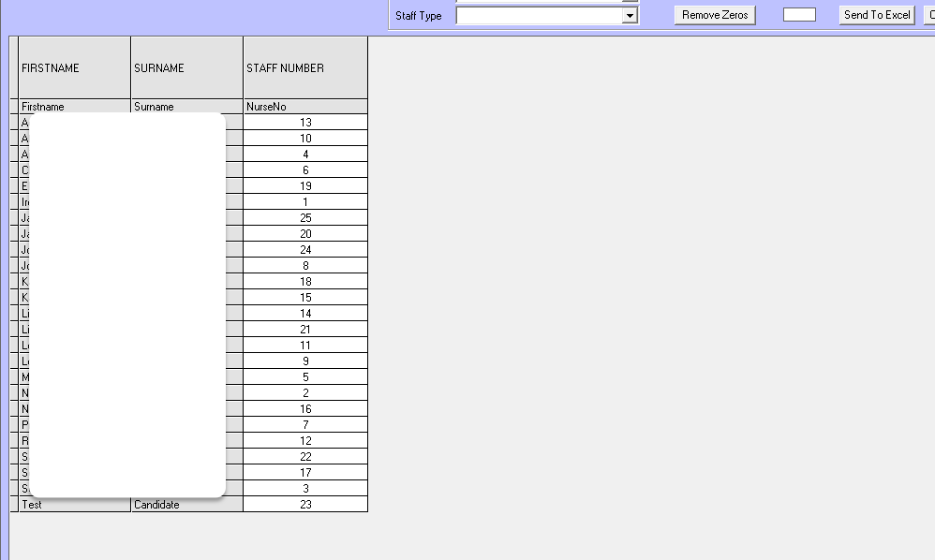Select the Test first name cell
This screenshot has height=560, width=935.
(74, 505)
